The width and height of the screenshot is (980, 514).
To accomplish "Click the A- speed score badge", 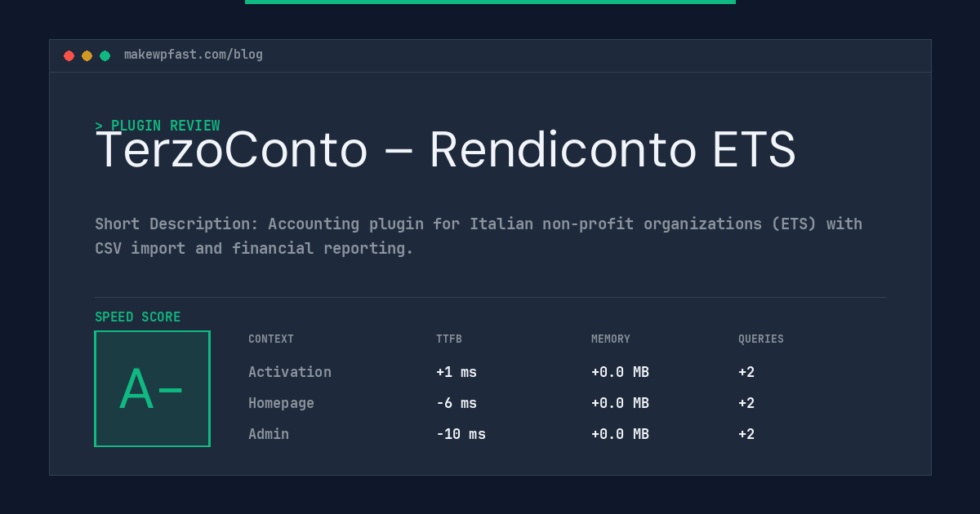I will pos(152,388).
